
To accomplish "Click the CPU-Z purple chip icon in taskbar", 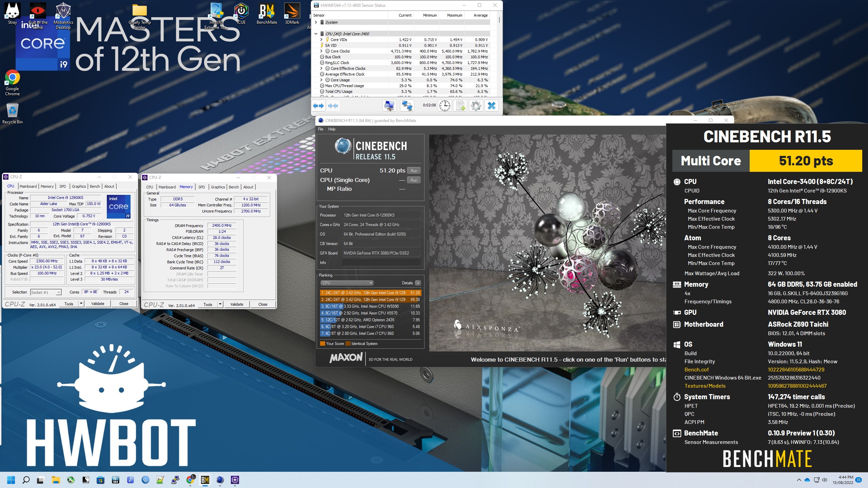I will [x=235, y=480].
